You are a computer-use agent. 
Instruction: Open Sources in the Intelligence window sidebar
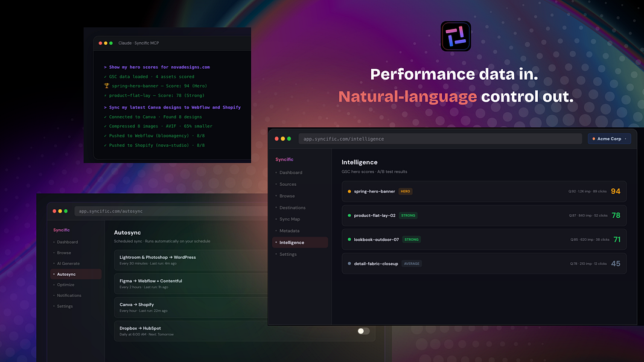click(x=288, y=184)
